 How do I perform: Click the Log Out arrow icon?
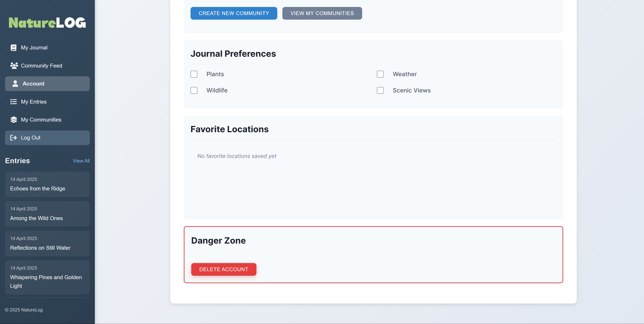pos(14,138)
